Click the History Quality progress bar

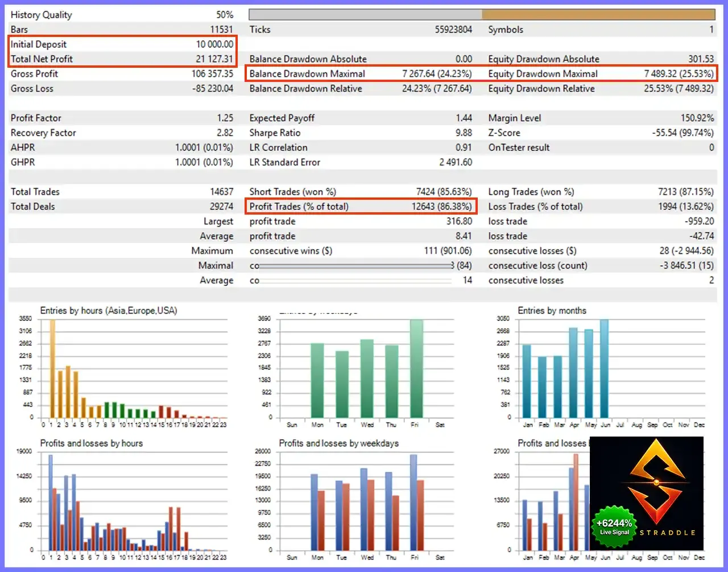[x=482, y=15]
